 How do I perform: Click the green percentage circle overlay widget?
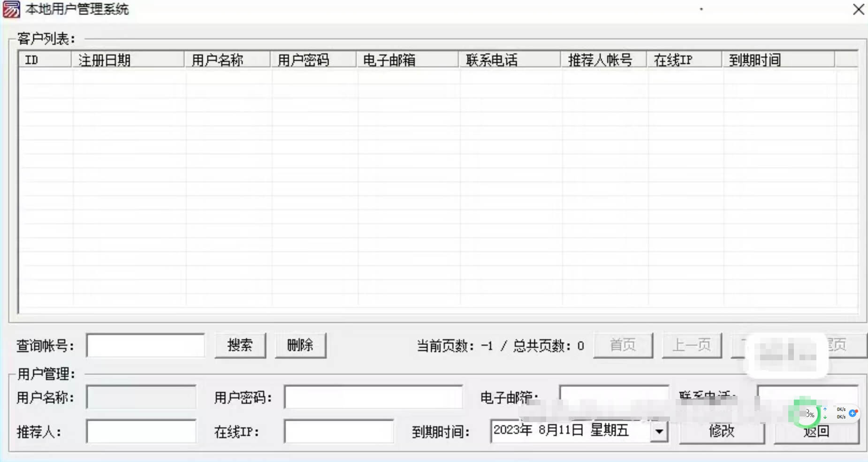click(x=806, y=413)
